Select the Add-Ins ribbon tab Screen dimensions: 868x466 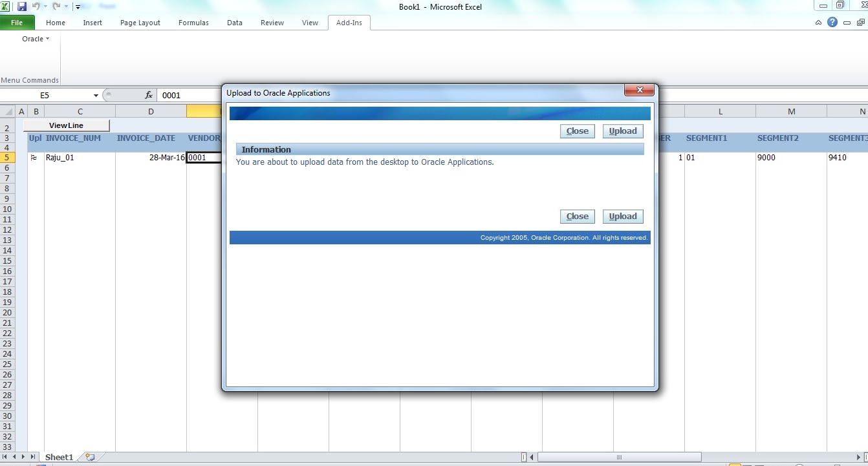[349, 23]
